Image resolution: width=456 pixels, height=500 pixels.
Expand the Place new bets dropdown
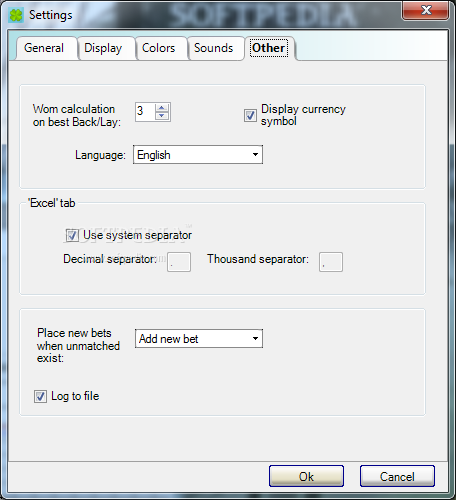coord(199,339)
